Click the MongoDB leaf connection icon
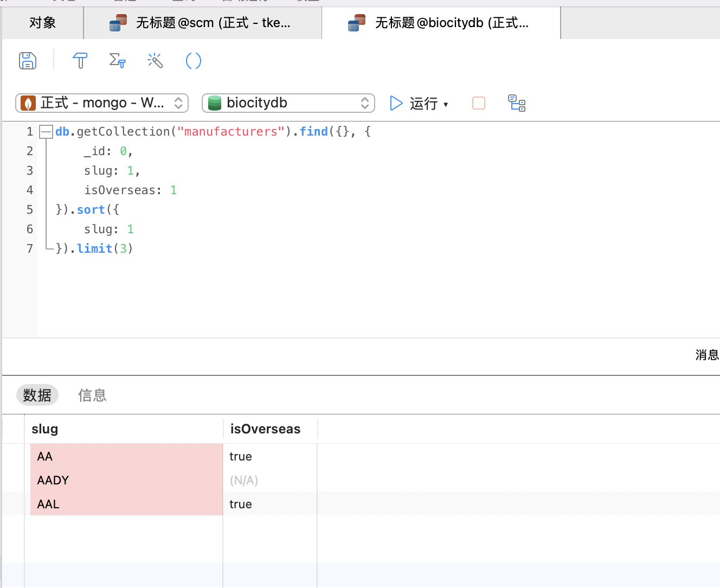 tap(28, 103)
